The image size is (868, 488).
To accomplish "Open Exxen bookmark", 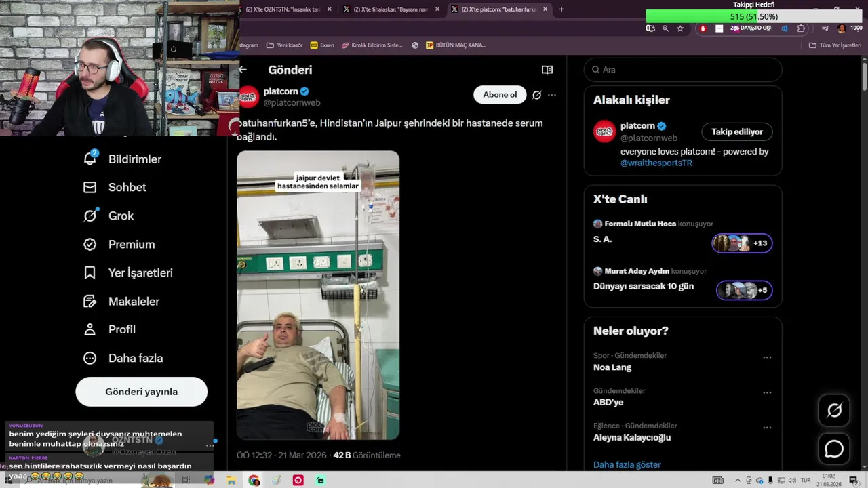I will tap(322, 45).
